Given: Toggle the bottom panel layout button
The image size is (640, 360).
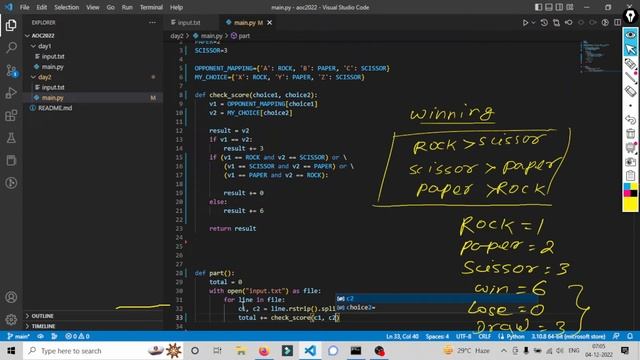Looking at the screenshot, I should (x=549, y=7).
